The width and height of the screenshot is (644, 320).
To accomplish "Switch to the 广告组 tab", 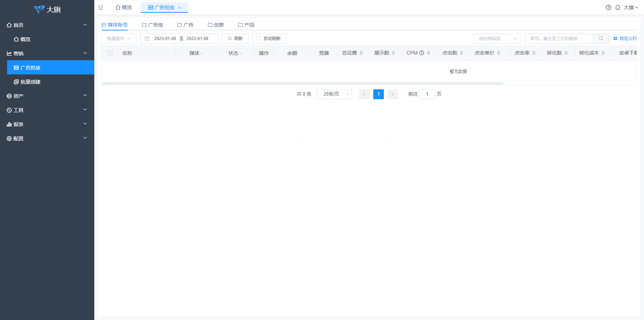I will [152, 25].
